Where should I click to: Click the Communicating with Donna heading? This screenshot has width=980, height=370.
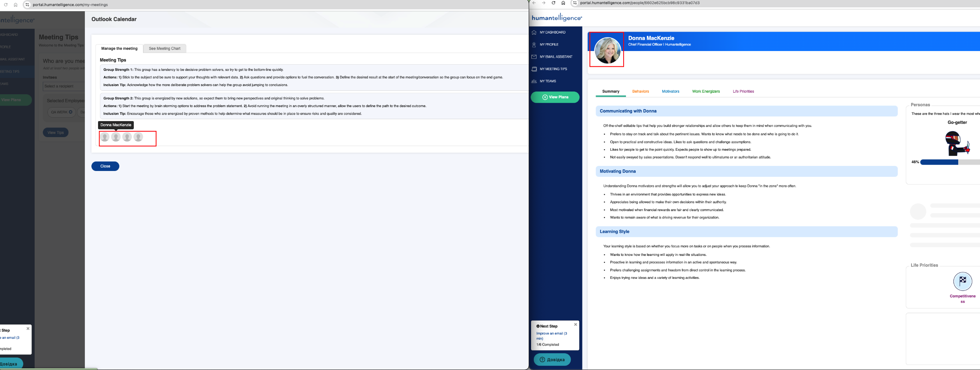click(x=628, y=111)
